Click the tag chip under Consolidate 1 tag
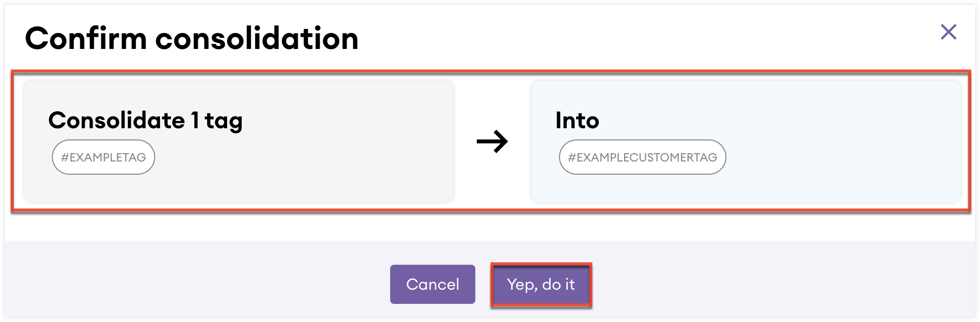Screen dimensions: 980x322 pyautogui.click(x=103, y=157)
